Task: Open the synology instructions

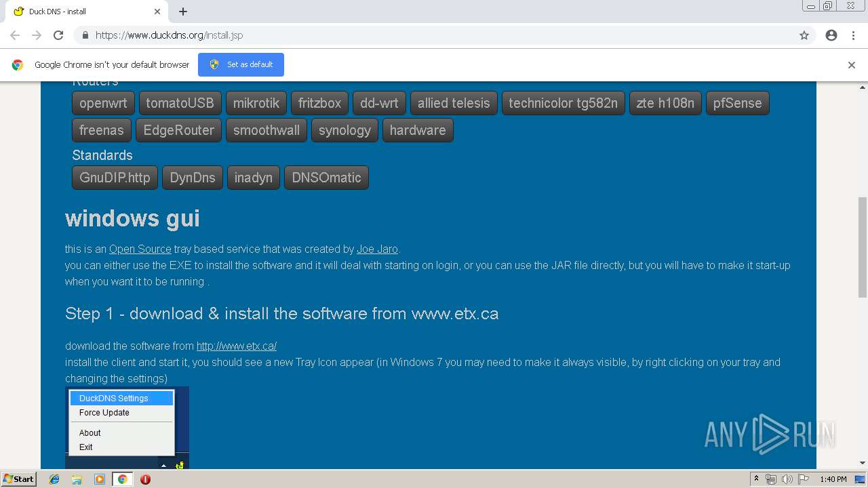Action: tap(344, 130)
